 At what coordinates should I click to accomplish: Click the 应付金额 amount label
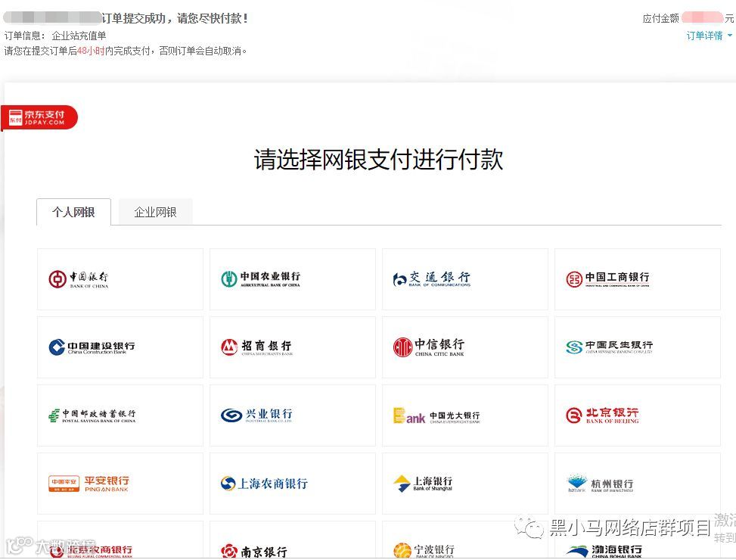click(x=661, y=18)
